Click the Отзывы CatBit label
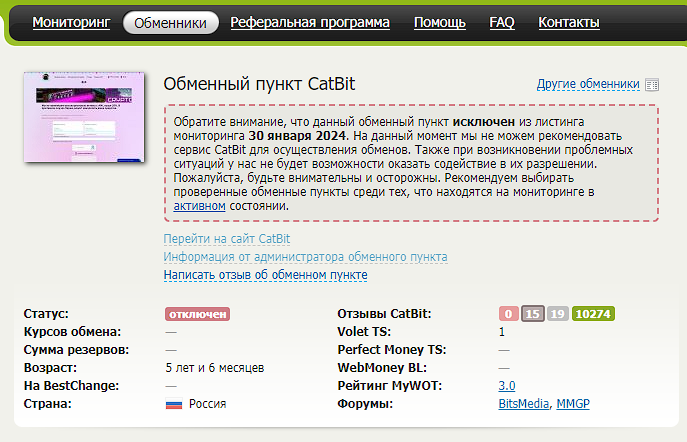Image resolution: width=687 pixels, height=442 pixels. coord(384,314)
